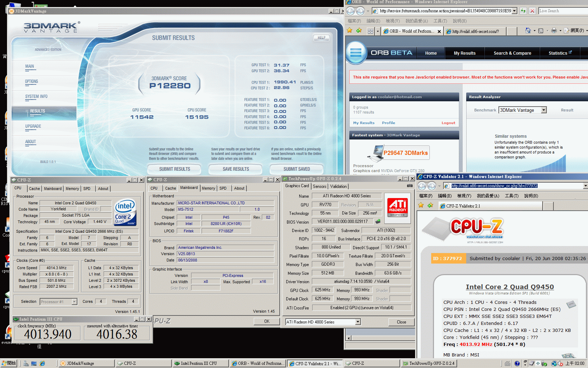
Task: Click Profile link on ORB page
Action: pos(388,123)
